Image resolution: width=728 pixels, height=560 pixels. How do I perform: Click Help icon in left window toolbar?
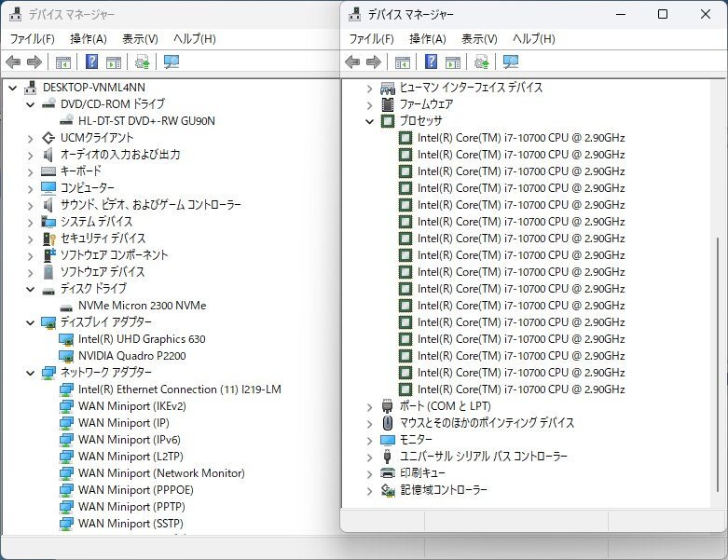coord(92,62)
